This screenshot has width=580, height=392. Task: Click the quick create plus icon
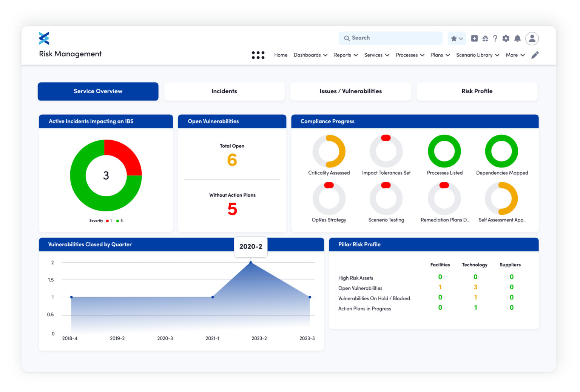[475, 38]
